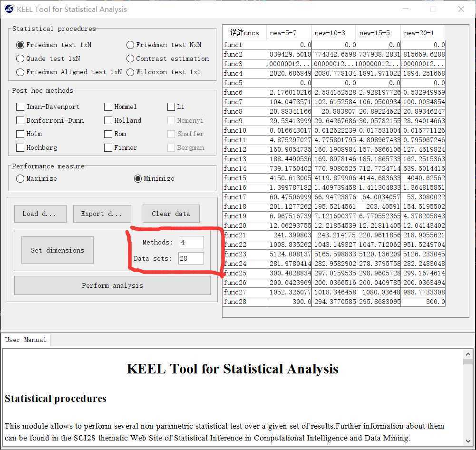
Task: Close the KEEL Tool window
Action: 461,9
